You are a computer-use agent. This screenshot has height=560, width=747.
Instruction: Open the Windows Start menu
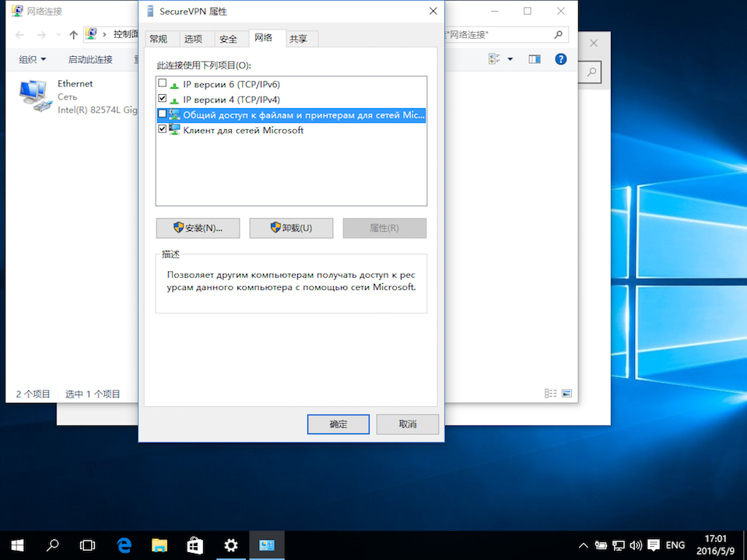click(17, 545)
